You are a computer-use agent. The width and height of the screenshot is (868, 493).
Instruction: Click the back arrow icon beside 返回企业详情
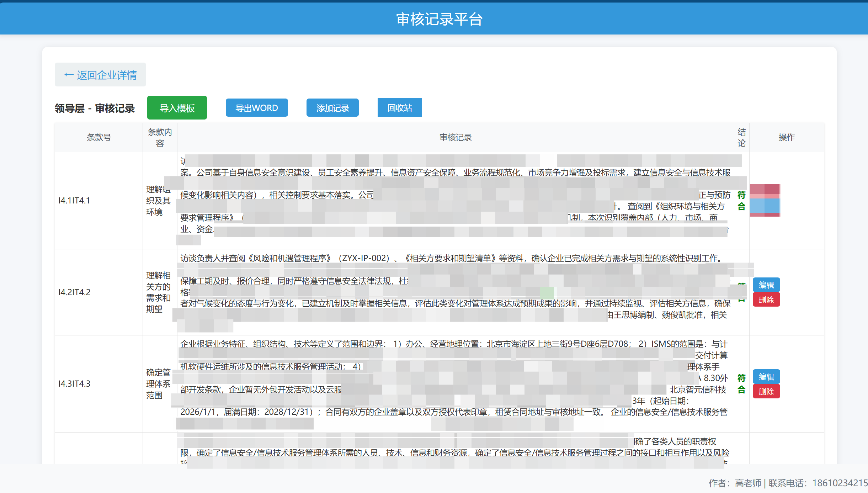(x=69, y=74)
